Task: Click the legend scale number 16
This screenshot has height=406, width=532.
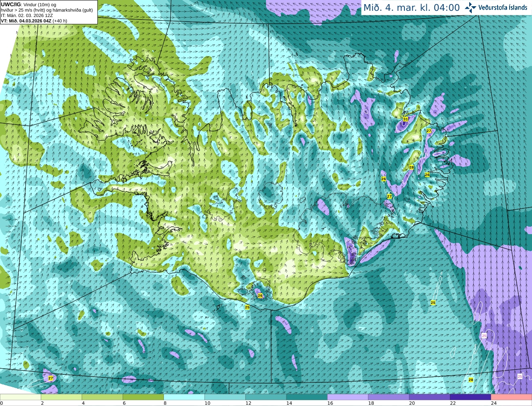Action: (x=330, y=403)
